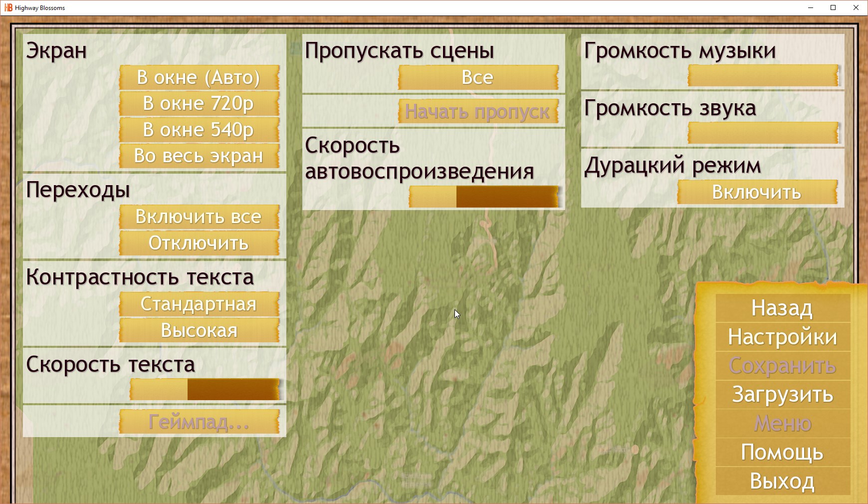Click the Дурацкий режим heading
The height and width of the screenshot is (504, 868).
click(x=672, y=166)
